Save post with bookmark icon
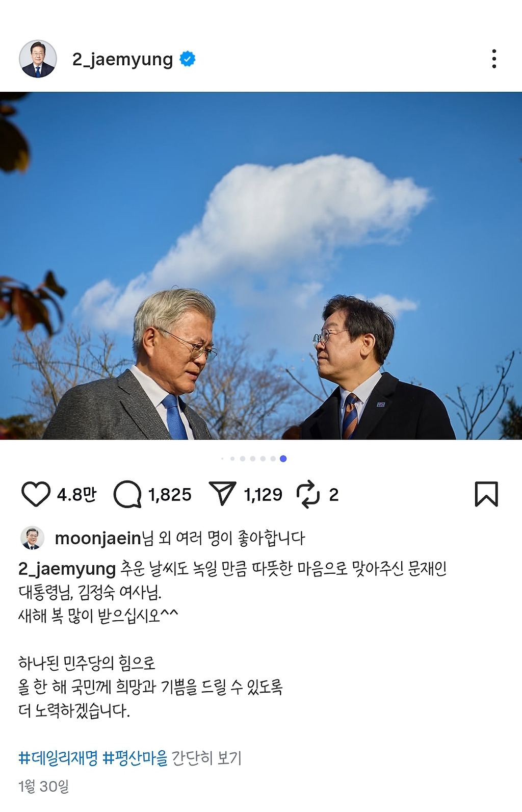The width and height of the screenshot is (522, 812). pos(486,494)
